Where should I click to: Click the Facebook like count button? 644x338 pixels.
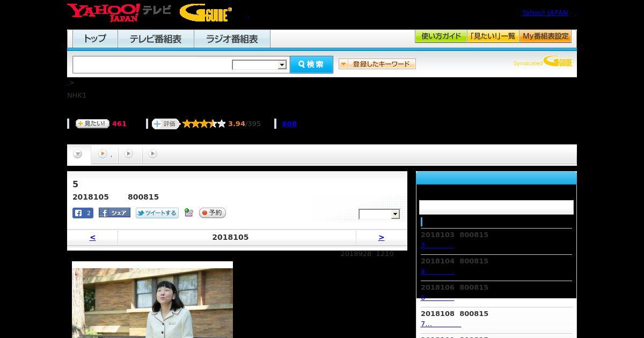[x=83, y=213]
